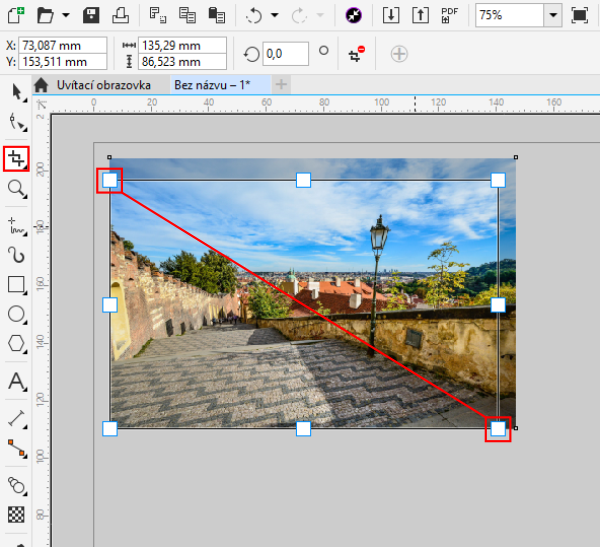Select the Zoom tool
This screenshot has height=547, width=600.
point(16,189)
